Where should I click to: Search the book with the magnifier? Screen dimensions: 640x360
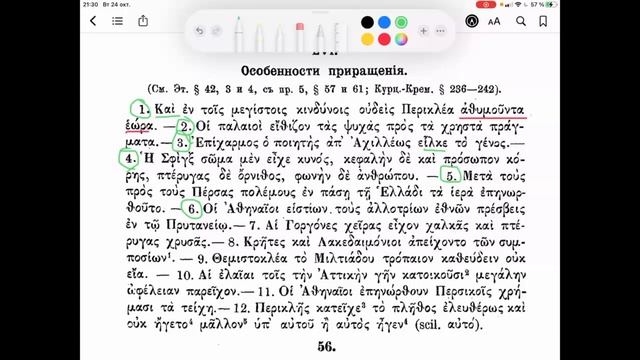pyautogui.click(x=521, y=21)
